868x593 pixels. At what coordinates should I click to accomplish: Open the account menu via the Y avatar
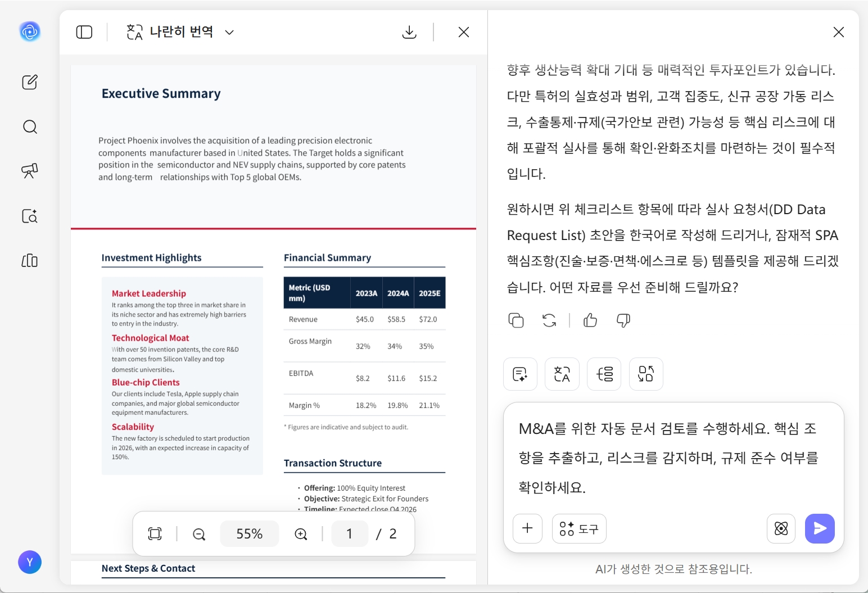point(30,562)
